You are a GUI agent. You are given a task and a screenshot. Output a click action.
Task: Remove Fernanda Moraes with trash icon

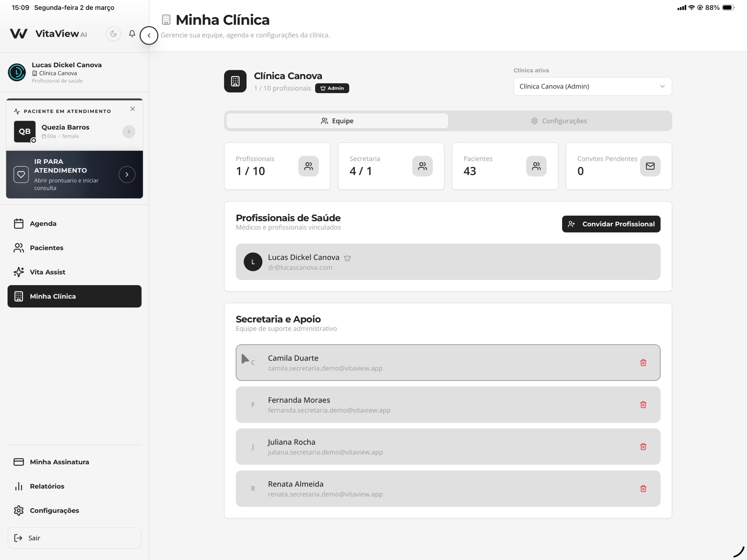pyautogui.click(x=643, y=405)
